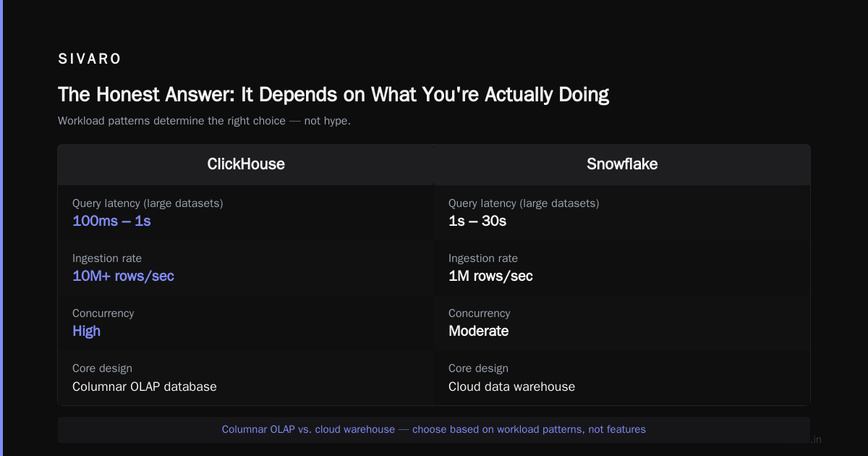Select the "High" concurrency value
Image resolution: width=868 pixels, height=456 pixels.
tap(86, 331)
